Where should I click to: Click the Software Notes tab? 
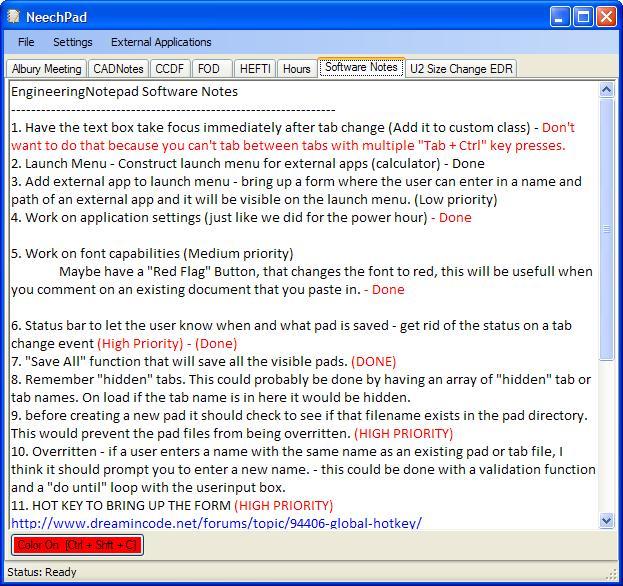pos(361,68)
